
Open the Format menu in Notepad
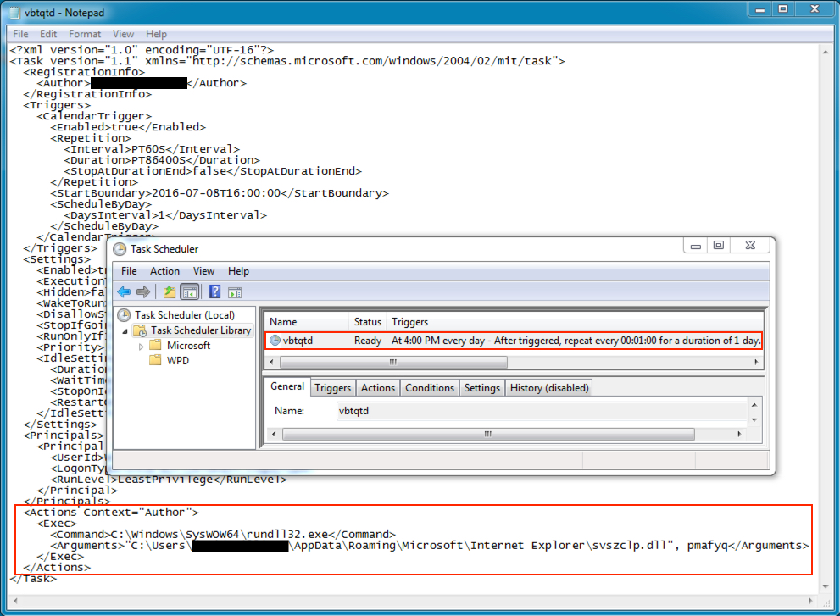click(x=85, y=34)
